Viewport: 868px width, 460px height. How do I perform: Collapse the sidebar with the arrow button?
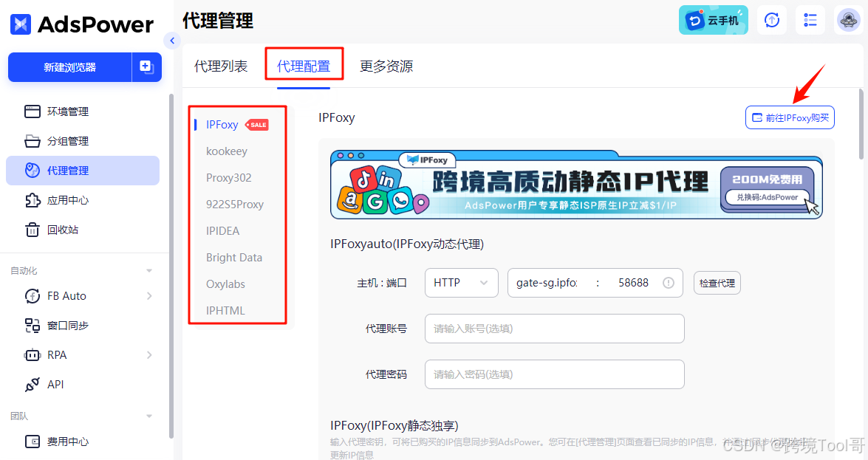pos(172,41)
